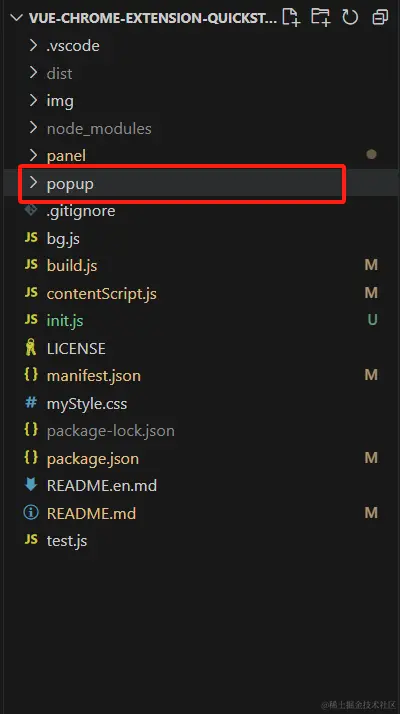Collapse the VUE-CHROME-EXTENSION-QUICKST project root chevron

click(x=16, y=18)
